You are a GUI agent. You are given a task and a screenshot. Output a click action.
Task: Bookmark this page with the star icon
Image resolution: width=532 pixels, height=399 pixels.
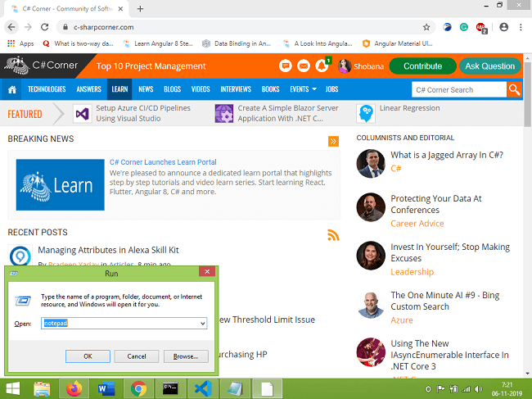[426, 27]
